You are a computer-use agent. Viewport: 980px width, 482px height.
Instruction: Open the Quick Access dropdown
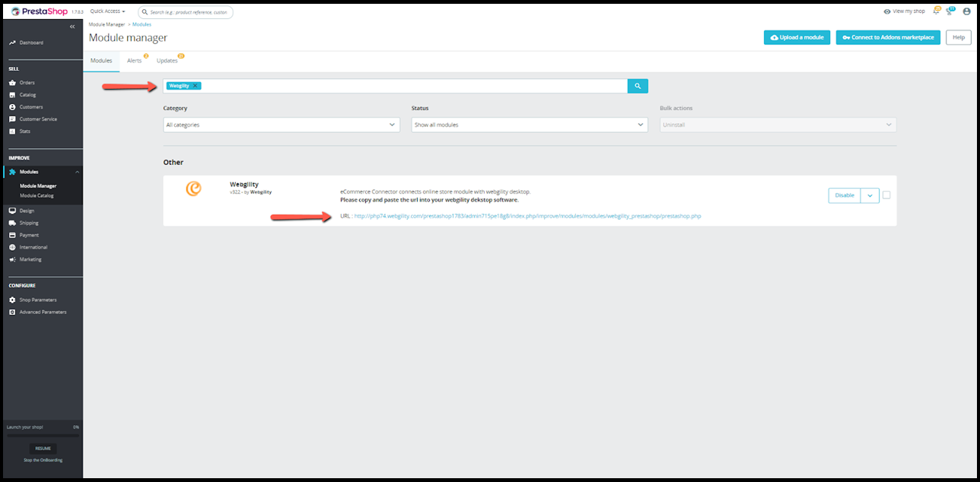pyautogui.click(x=107, y=11)
